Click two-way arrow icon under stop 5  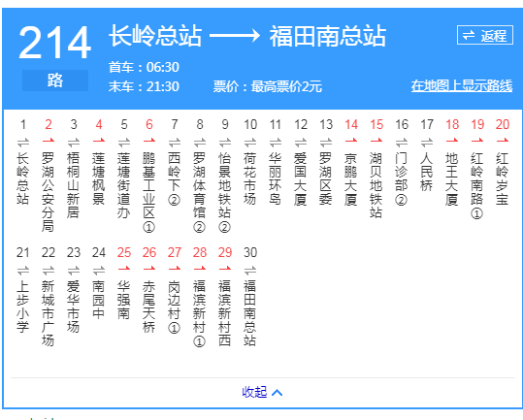click(124, 143)
